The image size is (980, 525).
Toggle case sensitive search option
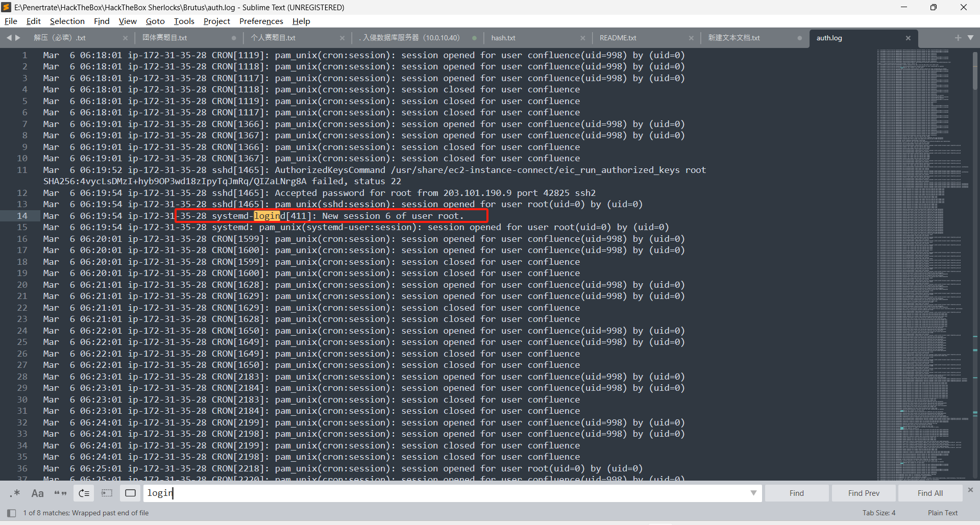[x=37, y=493]
